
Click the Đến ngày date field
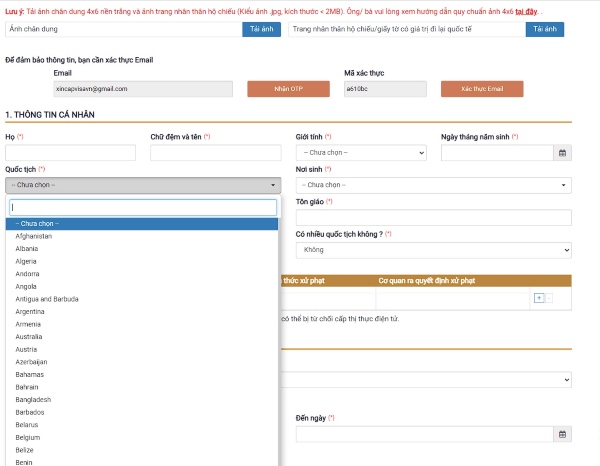[x=424, y=434]
